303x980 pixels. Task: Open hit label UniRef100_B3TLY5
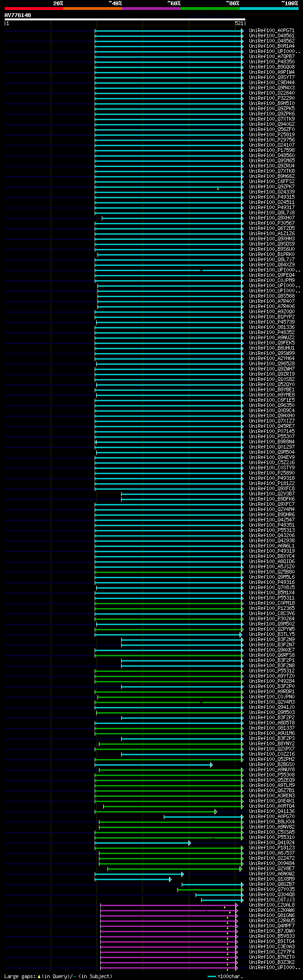272,634
